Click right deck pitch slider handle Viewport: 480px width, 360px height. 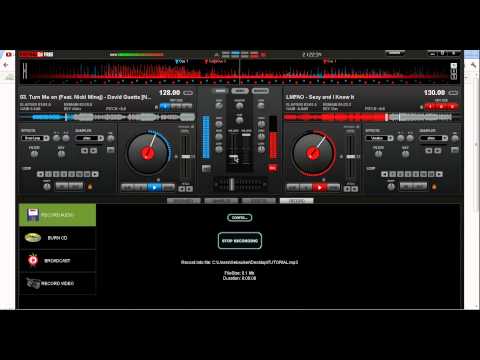pos(351,156)
